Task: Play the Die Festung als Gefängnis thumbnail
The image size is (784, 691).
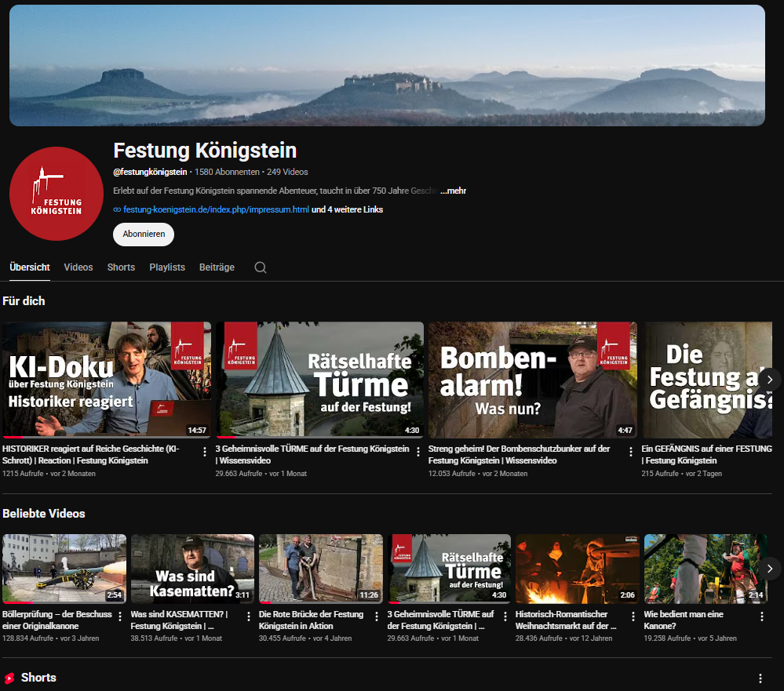Action: pos(707,380)
